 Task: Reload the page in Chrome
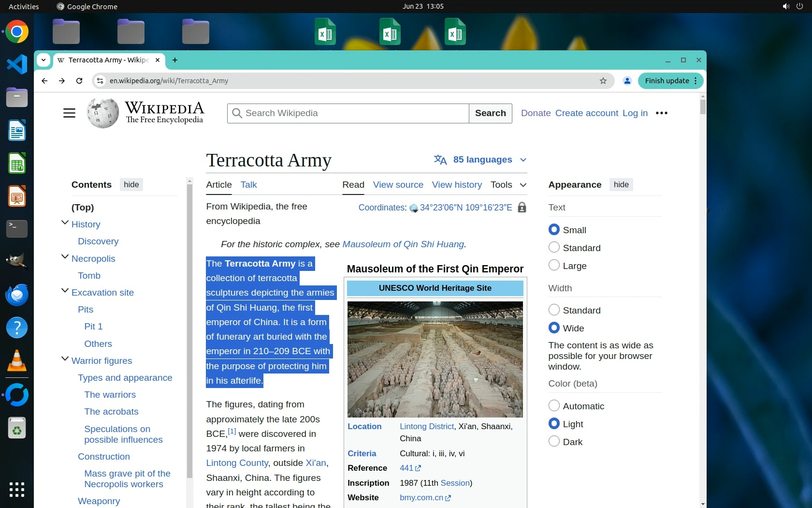(x=79, y=81)
